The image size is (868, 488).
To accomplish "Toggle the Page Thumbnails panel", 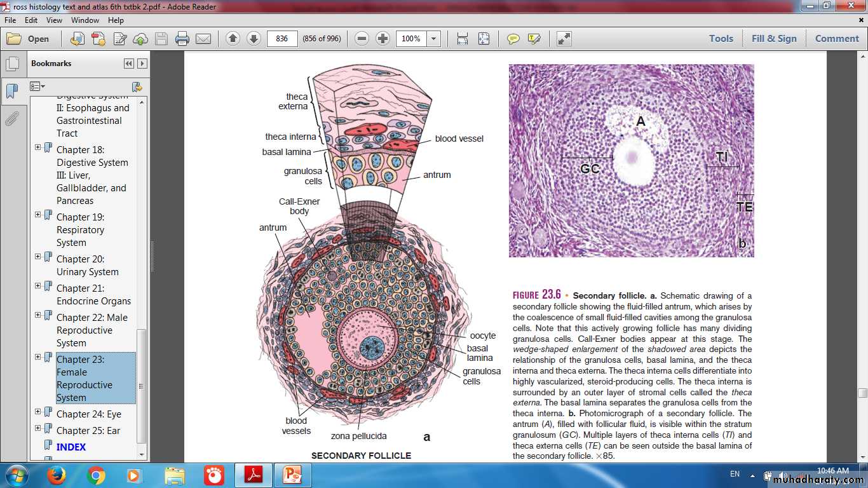I will coord(11,64).
